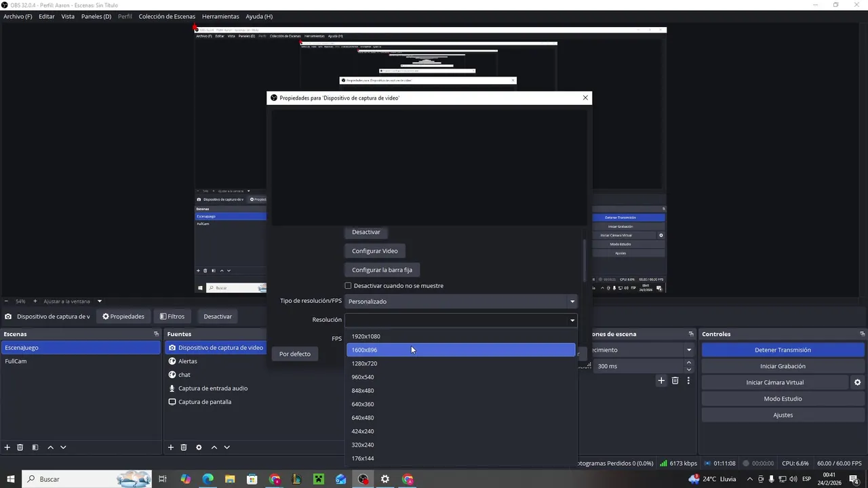Open the Paneles (D) menu
The height and width of the screenshot is (488, 868).
pos(96,16)
